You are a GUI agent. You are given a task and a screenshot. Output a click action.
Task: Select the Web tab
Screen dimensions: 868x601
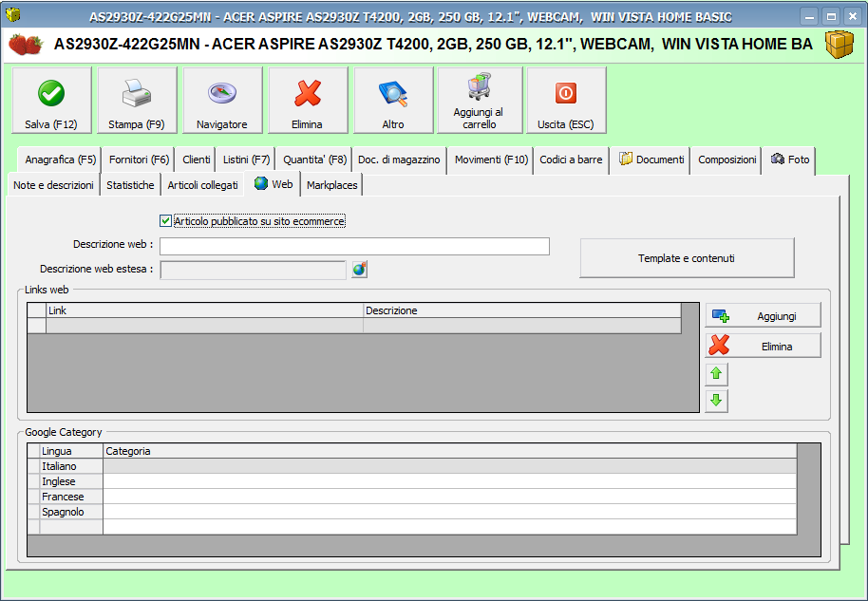[x=273, y=184]
